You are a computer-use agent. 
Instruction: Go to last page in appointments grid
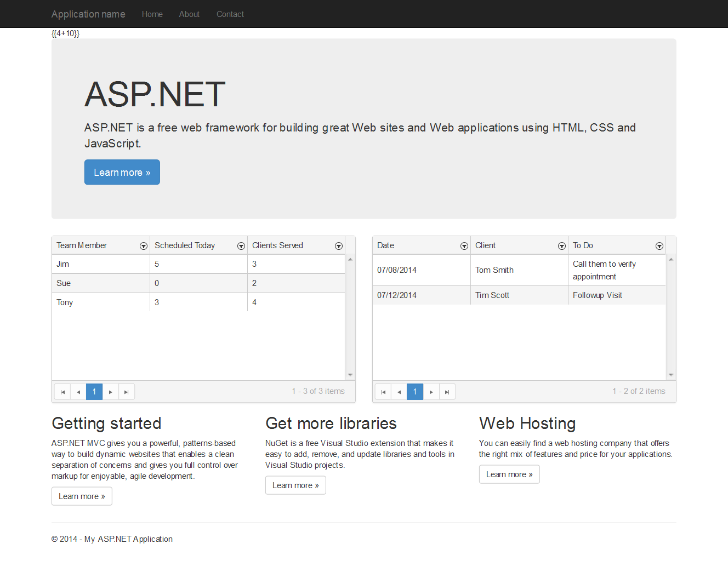pyautogui.click(x=447, y=392)
